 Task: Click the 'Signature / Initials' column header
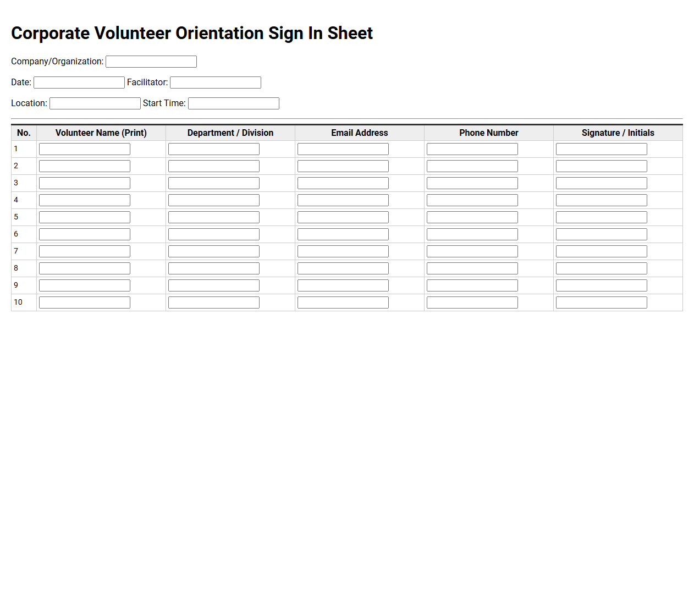tap(618, 133)
